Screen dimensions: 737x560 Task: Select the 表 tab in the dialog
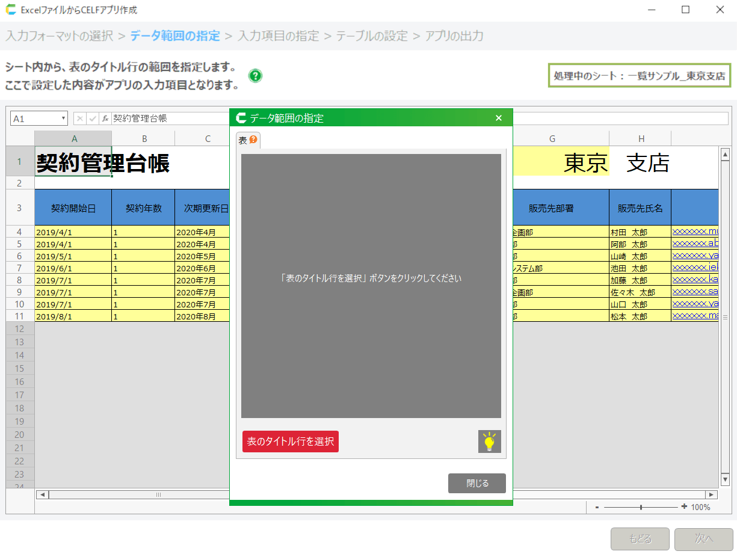(243, 140)
